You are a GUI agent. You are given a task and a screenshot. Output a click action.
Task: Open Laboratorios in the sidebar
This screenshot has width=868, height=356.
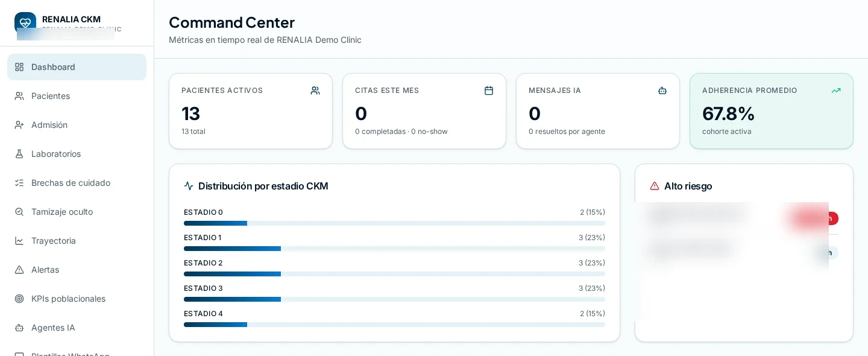pyautogui.click(x=77, y=154)
